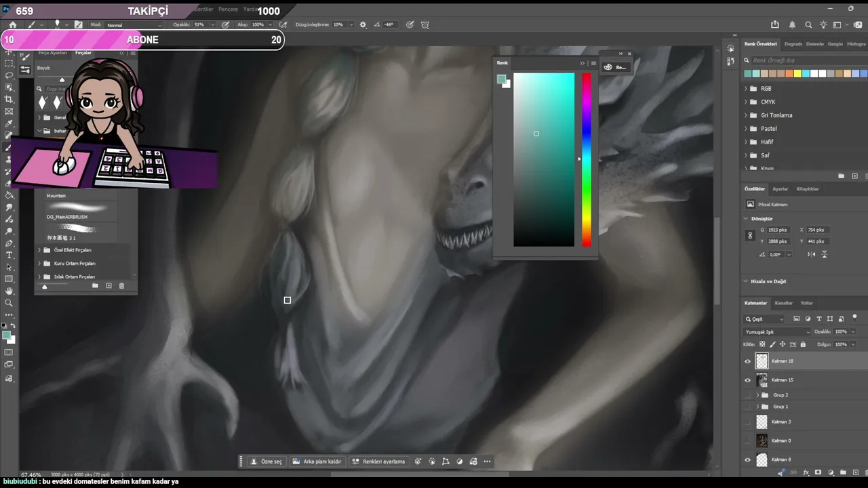This screenshot has height=488, width=868.
Task: Hide the Katman 15 layer
Action: [x=747, y=380]
